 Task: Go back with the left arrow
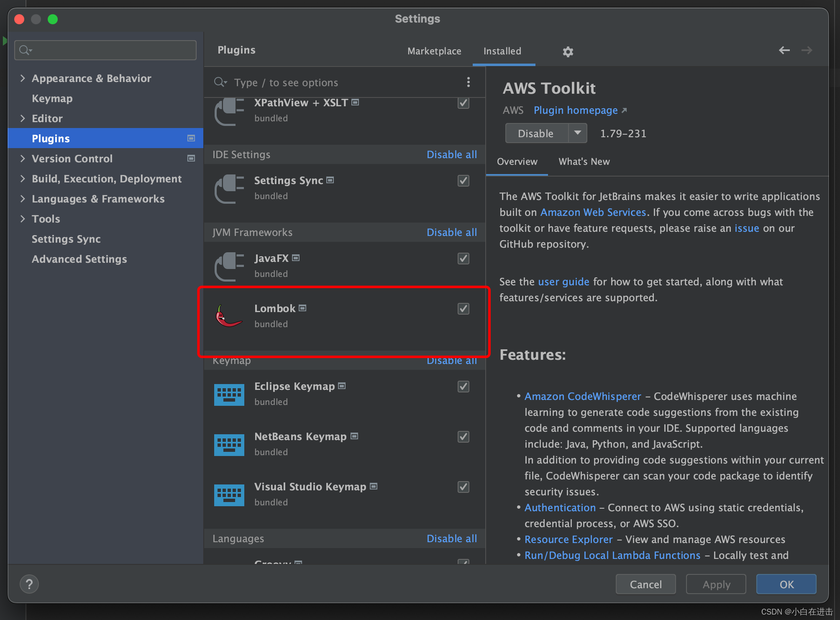(784, 50)
